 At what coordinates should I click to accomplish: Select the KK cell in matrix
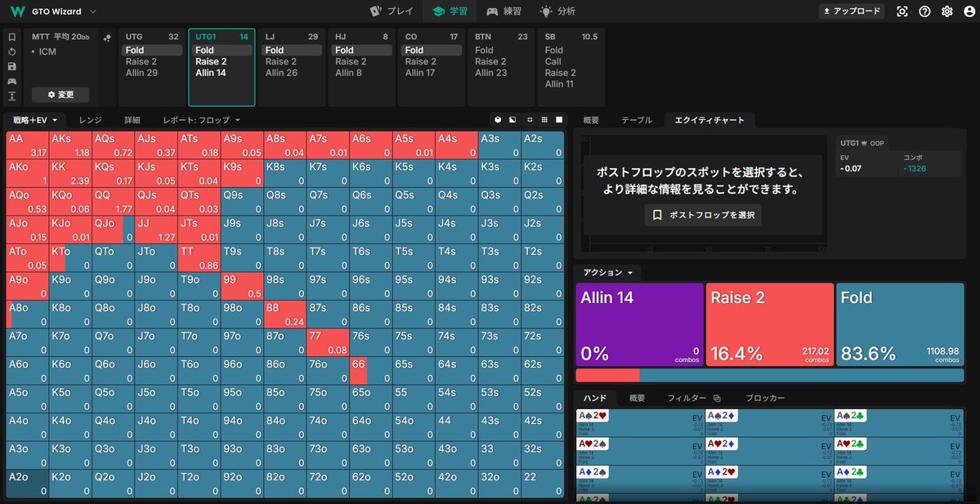[70, 173]
